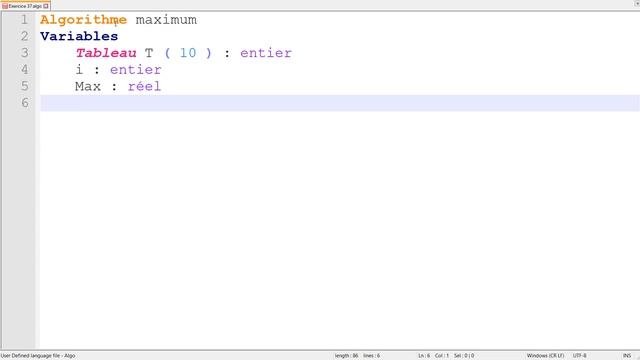
Task: Click the réel type on line 5
Action: tap(144, 87)
